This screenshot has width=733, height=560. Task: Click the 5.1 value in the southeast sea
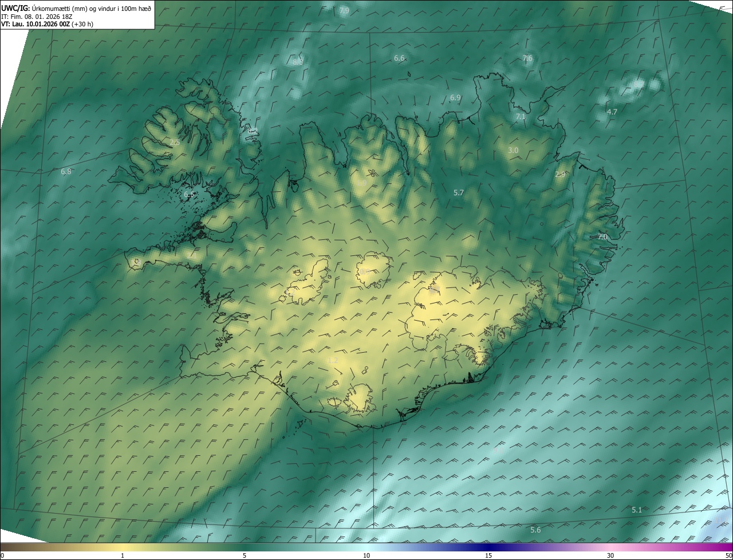pos(637,510)
